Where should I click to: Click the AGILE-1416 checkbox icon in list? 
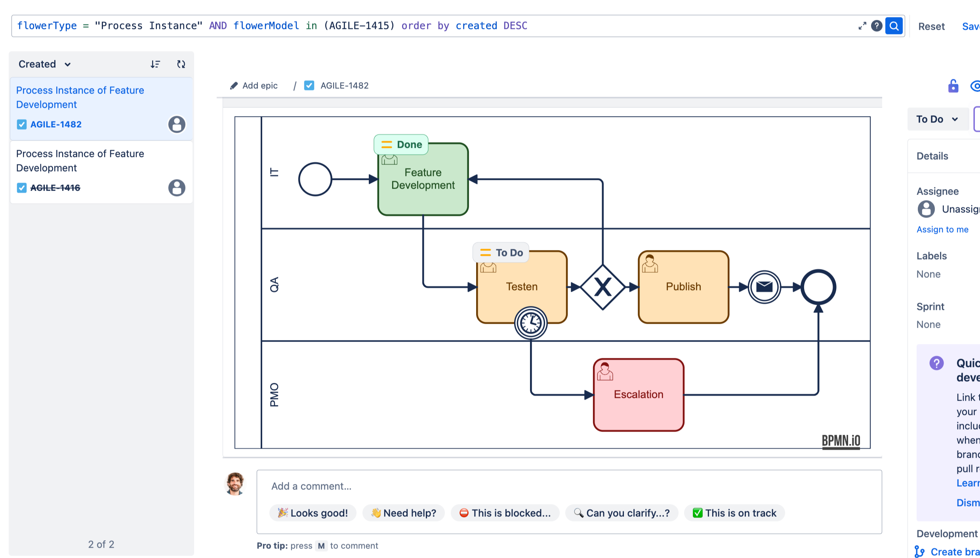22,188
